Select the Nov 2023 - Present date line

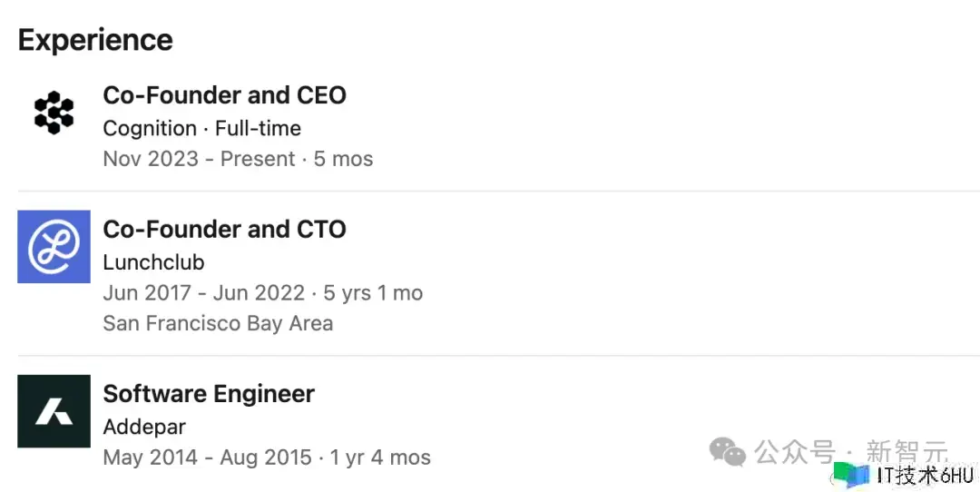coord(238,159)
